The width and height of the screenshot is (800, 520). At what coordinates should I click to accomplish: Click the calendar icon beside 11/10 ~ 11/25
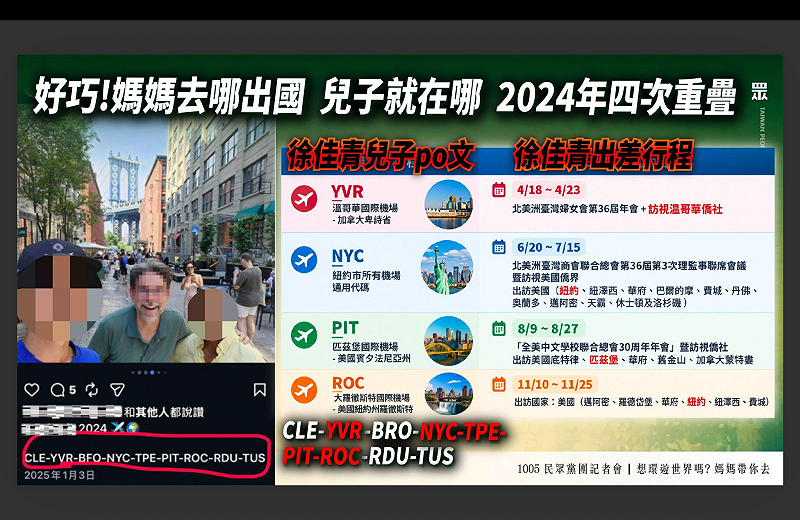click(498, 384)
